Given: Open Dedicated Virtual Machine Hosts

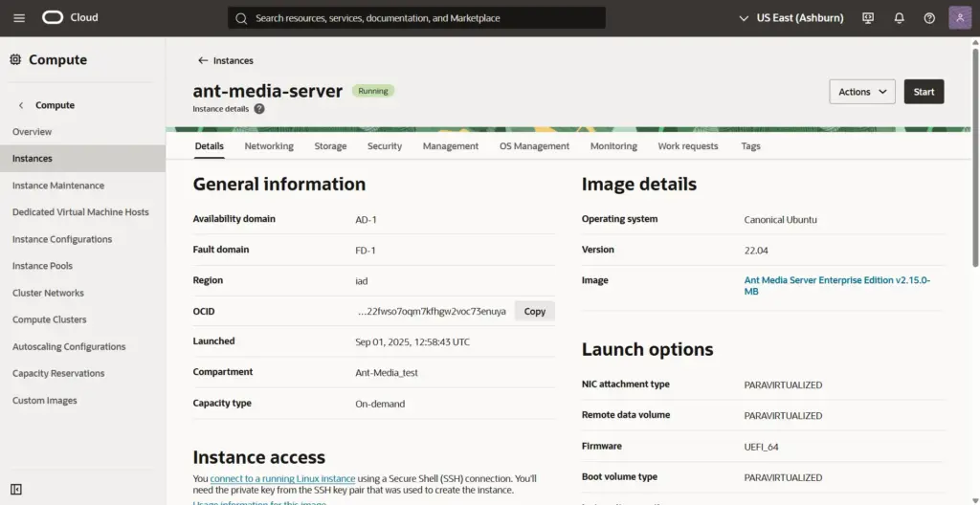Looking at the screenshot, I should coord(82,212).
